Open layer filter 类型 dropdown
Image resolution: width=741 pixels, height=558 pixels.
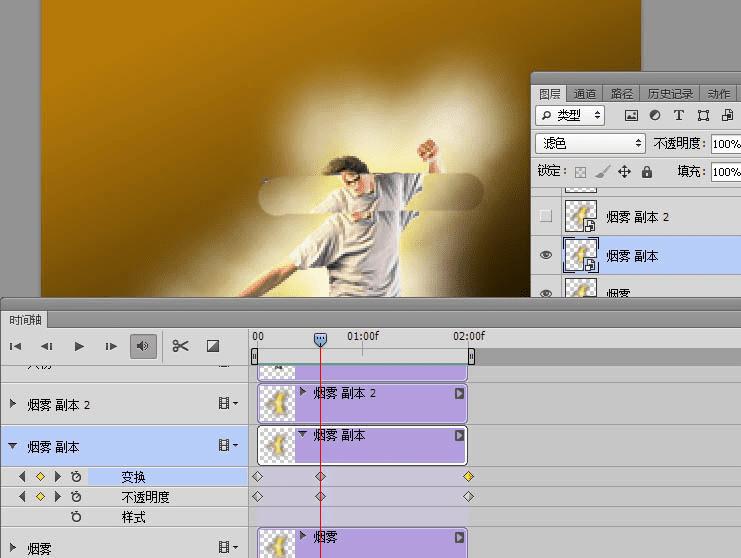coord(570,115)
